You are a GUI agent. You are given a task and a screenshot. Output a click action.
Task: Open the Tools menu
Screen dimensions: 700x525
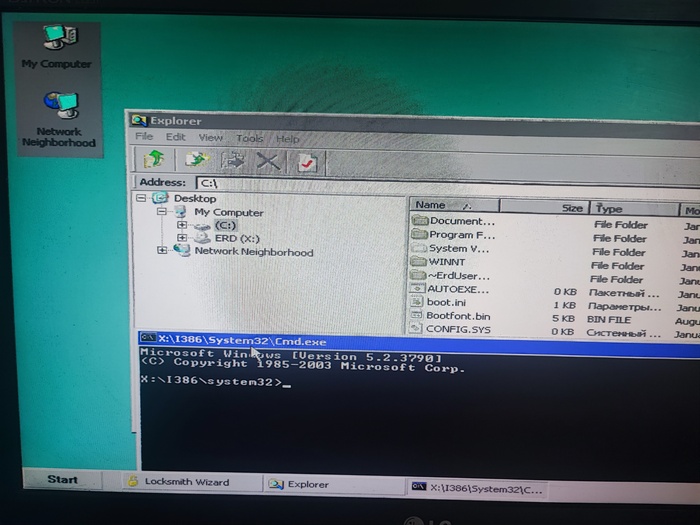coord(249,139)
